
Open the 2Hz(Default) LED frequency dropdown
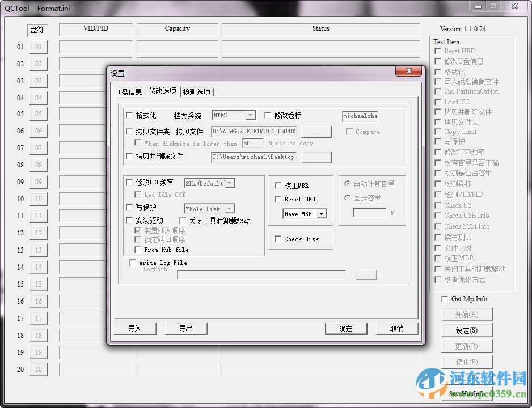pyautogui.click(x=229, y=183)
